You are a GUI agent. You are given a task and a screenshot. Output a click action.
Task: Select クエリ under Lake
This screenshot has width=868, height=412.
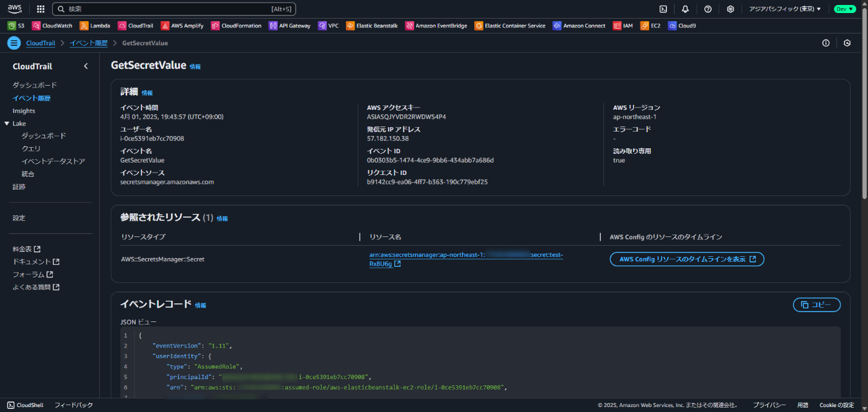[x=31, y=148]
